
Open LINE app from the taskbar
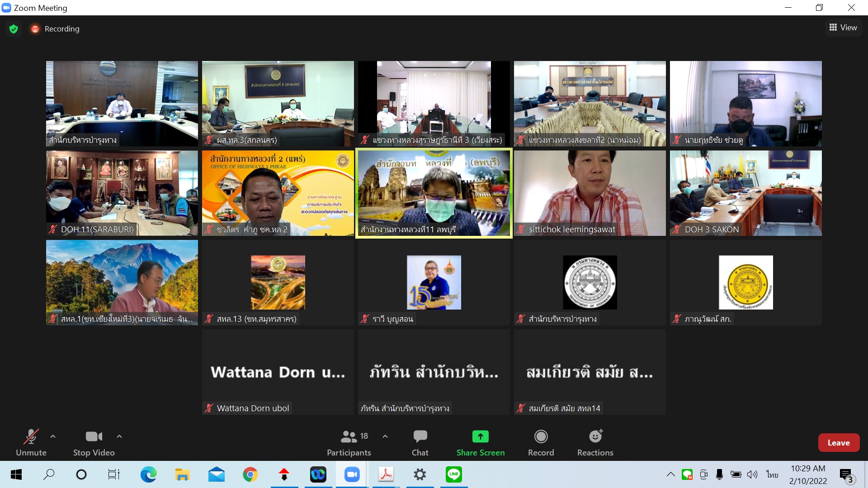pyautogui.click(x=453, y=474)
